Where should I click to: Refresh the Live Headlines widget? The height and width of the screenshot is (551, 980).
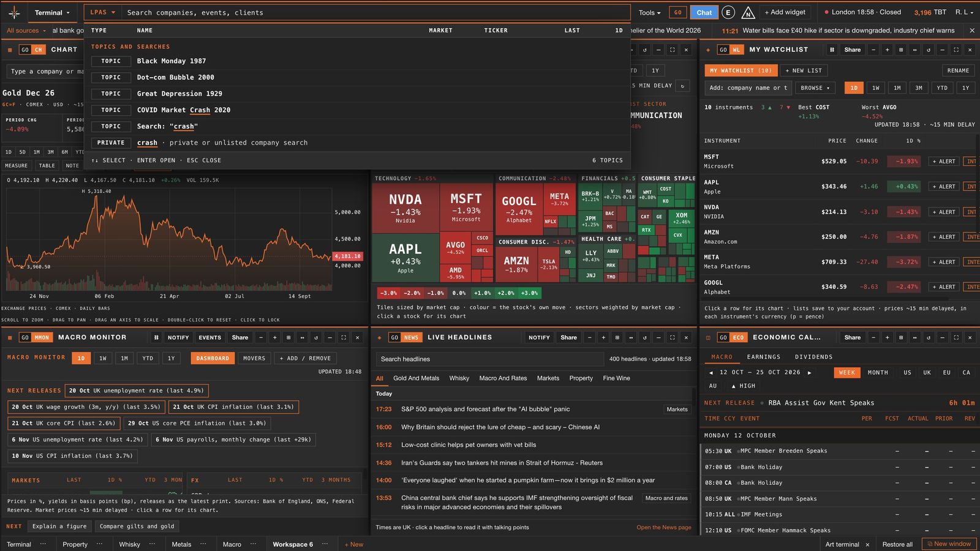pyautogui.click(x=644, y=337)
